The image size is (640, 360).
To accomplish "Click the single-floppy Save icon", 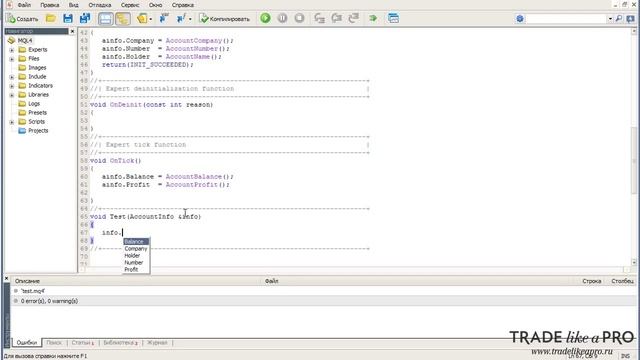I will [68, 18].
